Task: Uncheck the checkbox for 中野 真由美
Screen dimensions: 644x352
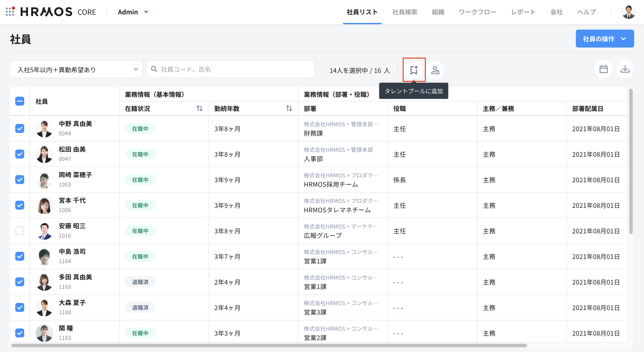Action: coord(20,128)
